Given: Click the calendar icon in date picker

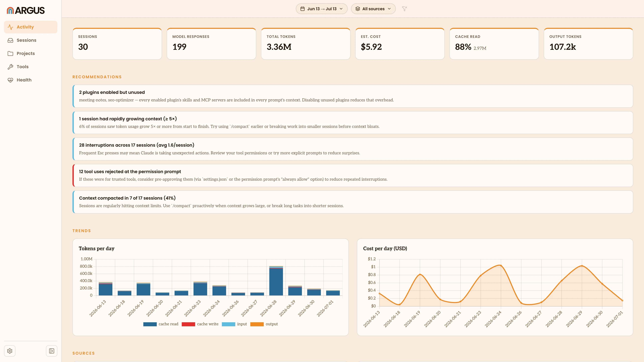Looking at the screenshot, I should pyautogui.click(x=303, y=9).
